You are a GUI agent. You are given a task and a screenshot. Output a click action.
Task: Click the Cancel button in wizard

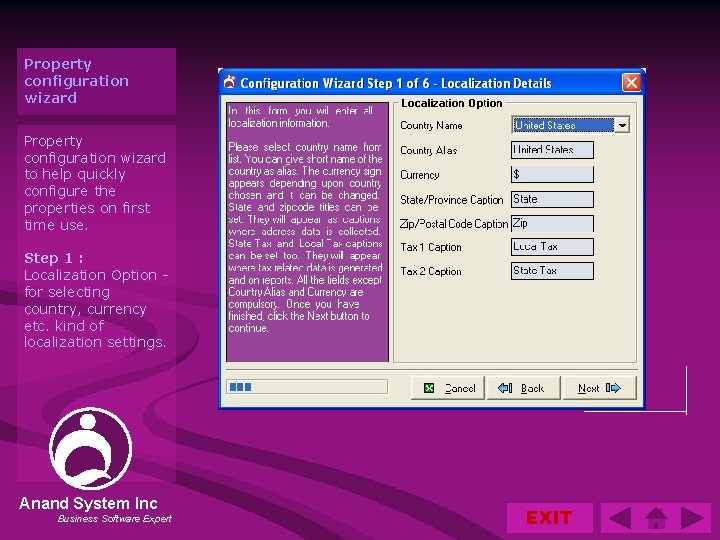(448, 388)
